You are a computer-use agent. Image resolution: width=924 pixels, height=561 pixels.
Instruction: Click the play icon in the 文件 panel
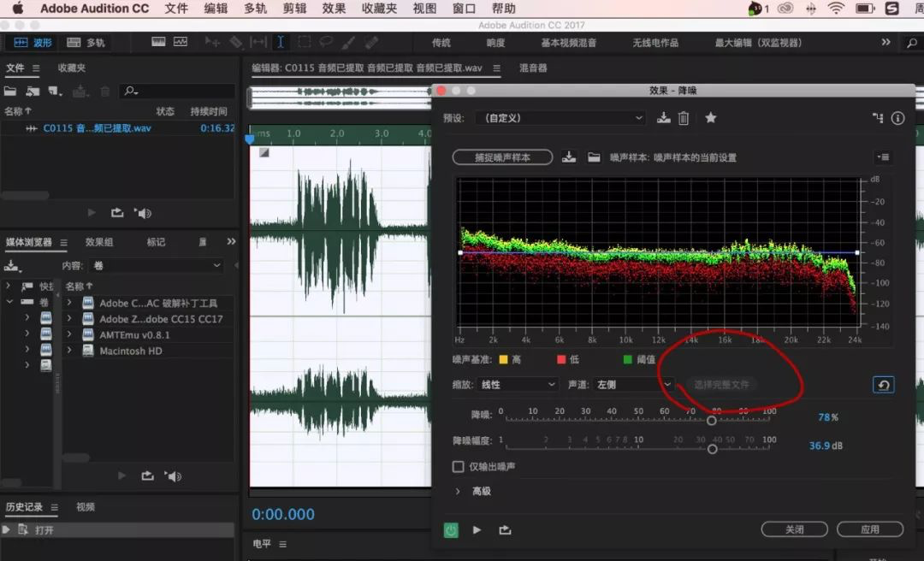coord(92,213)
